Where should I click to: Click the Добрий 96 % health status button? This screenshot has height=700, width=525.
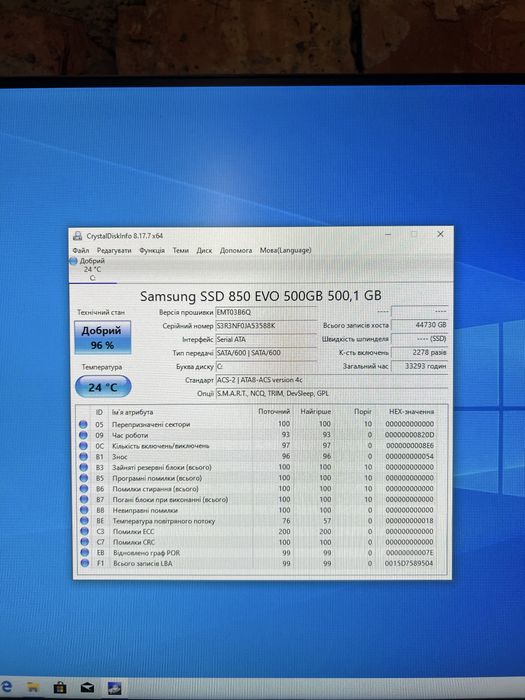(x=103, y=337)
